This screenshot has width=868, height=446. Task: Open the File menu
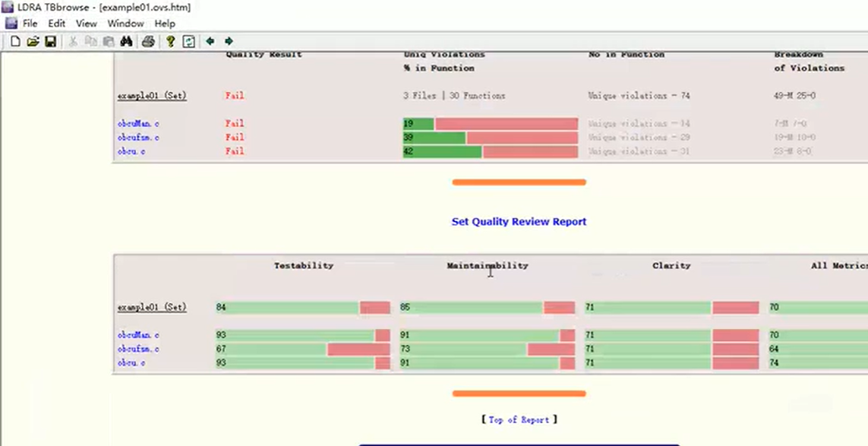29,24
